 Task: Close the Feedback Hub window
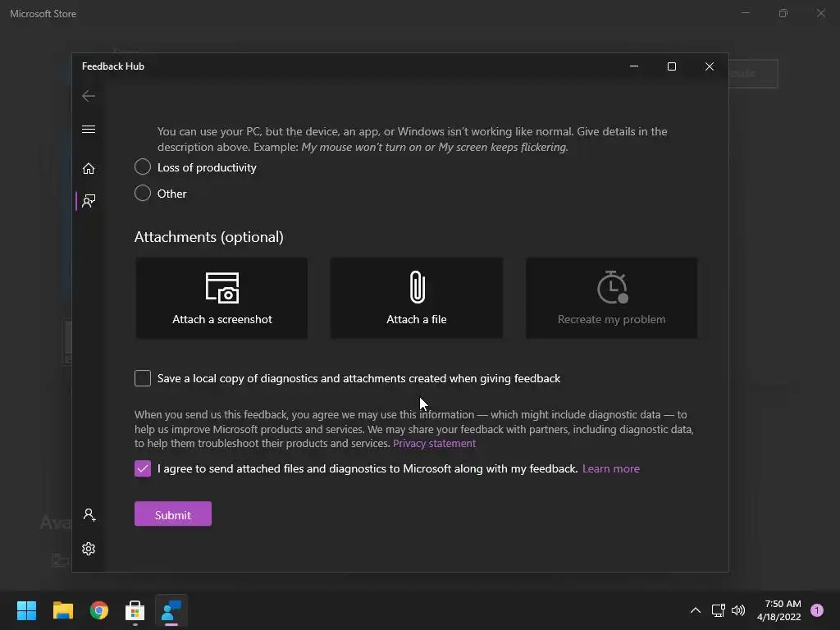click(x=710, y=66)
